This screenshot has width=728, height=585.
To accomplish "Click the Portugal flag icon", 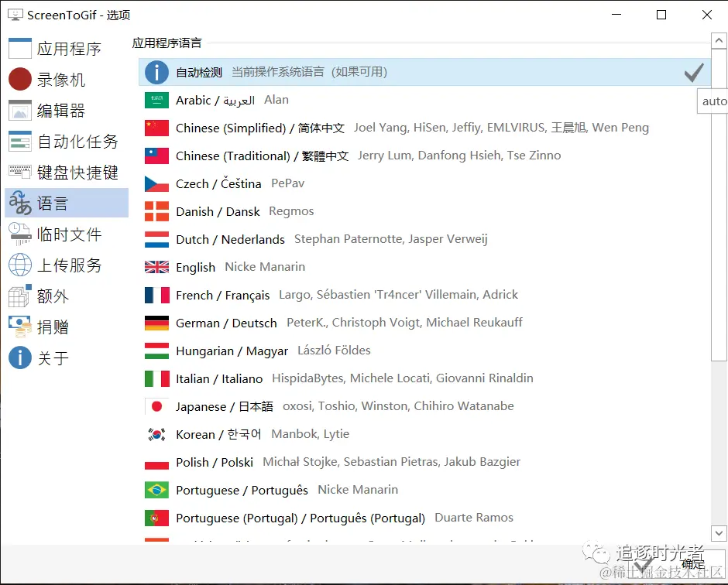I will [x=156, y=518].
